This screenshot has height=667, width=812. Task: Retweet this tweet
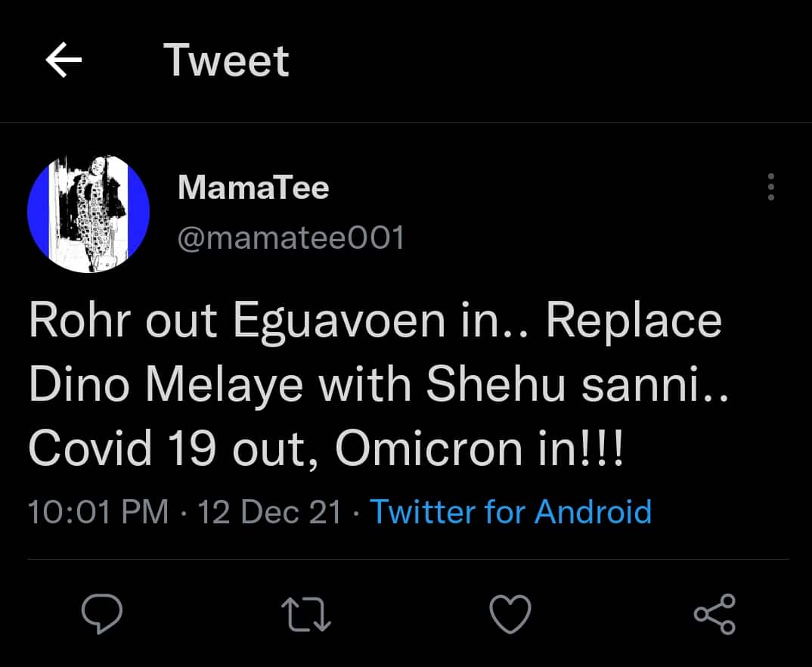click(306, 613)
